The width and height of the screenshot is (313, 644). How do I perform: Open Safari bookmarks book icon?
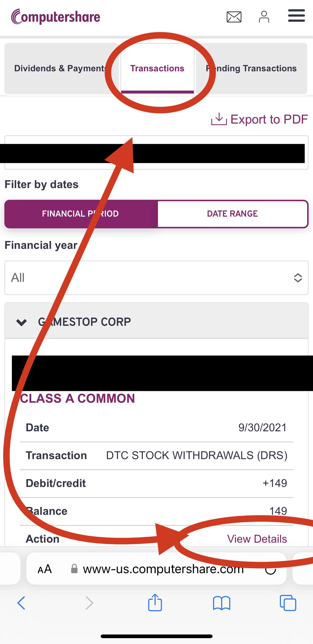point(221,603)
